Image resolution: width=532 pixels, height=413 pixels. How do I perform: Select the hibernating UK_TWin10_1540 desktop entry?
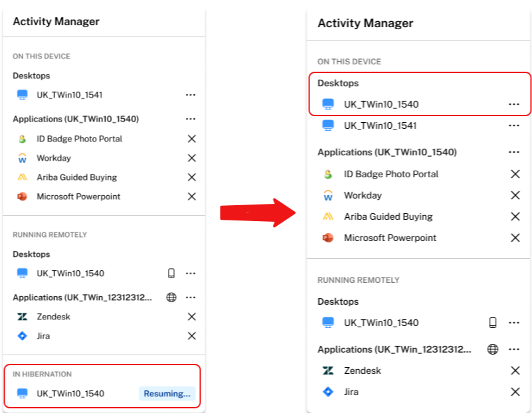coord(70,394)
